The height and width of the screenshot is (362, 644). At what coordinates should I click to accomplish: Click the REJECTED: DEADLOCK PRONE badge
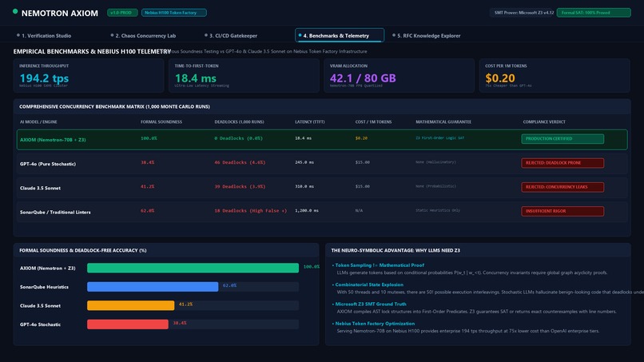tap(563, 163)
